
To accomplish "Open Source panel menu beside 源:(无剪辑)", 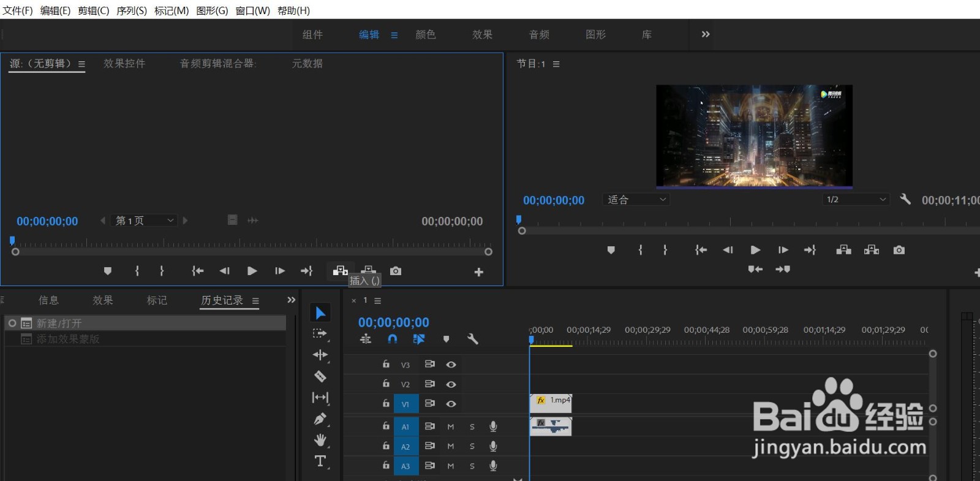I will point(81,64).
